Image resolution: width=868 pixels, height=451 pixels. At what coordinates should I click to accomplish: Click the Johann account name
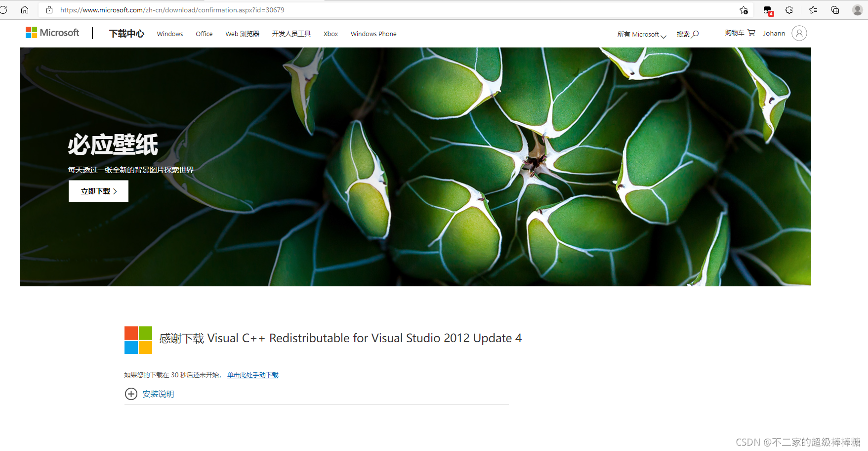coord(774,33)
